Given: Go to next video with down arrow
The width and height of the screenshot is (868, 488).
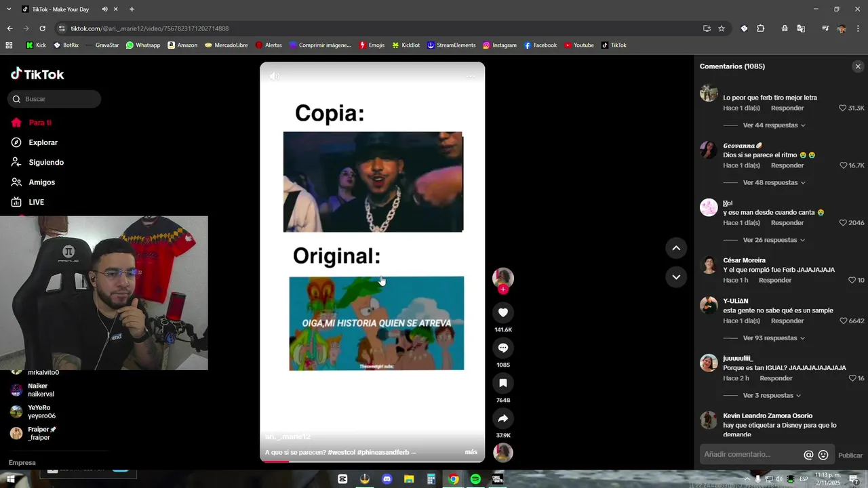Looking at the screenshot, I should (676, 277).
